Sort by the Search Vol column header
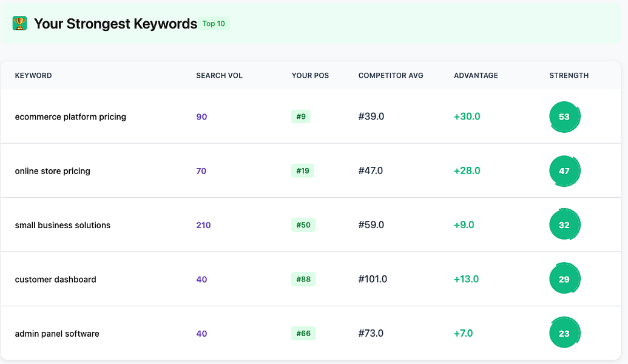Image resolution: width=628 pixels, height=364 pixels. [x=219, y=76]
